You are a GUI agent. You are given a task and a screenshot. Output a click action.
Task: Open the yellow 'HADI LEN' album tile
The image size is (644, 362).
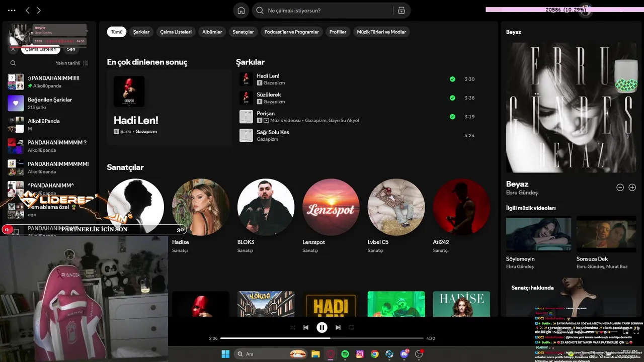(331, 304)
